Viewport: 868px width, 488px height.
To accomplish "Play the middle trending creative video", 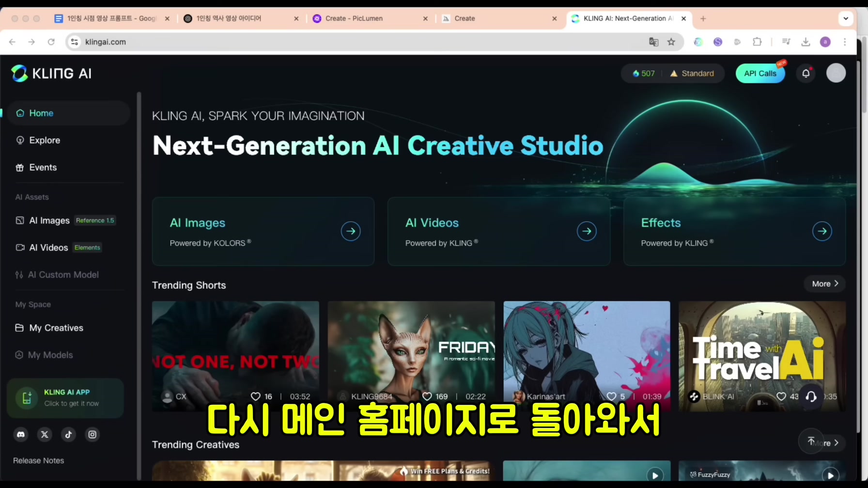I will coord(655,475).
